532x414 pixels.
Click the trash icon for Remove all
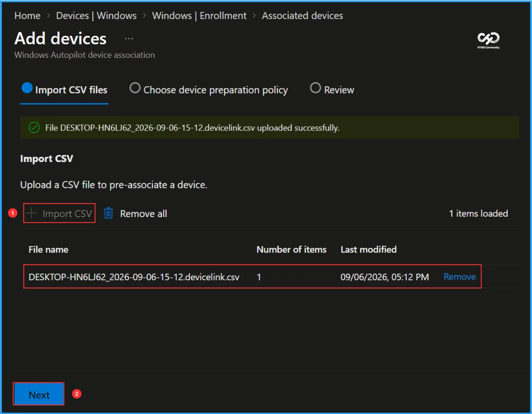(108, 213)
